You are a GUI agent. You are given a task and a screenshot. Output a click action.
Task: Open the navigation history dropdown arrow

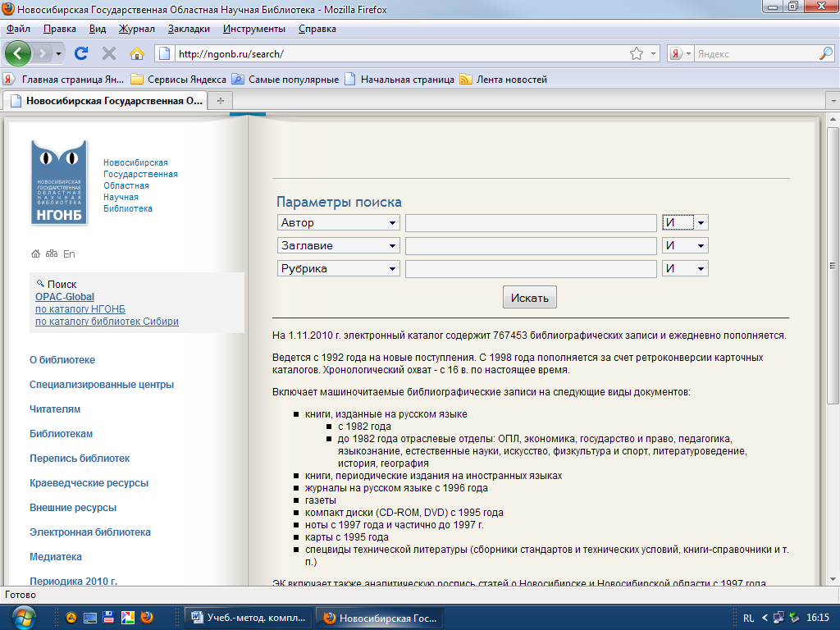[x=58, y=53]
